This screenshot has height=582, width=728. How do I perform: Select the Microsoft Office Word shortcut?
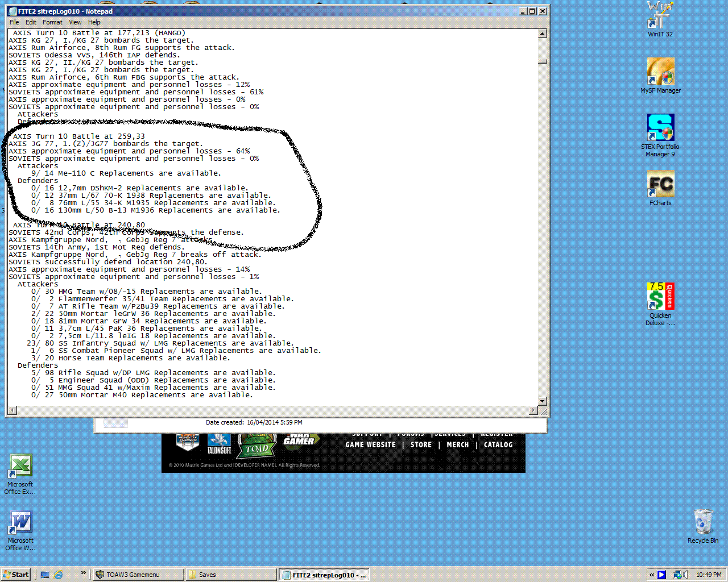point(20,530)
